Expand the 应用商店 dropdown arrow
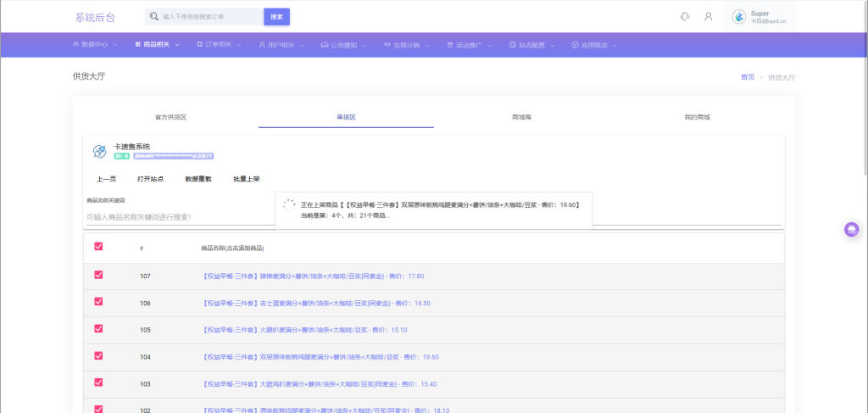868x413 pixels. (x=615, y=46)
